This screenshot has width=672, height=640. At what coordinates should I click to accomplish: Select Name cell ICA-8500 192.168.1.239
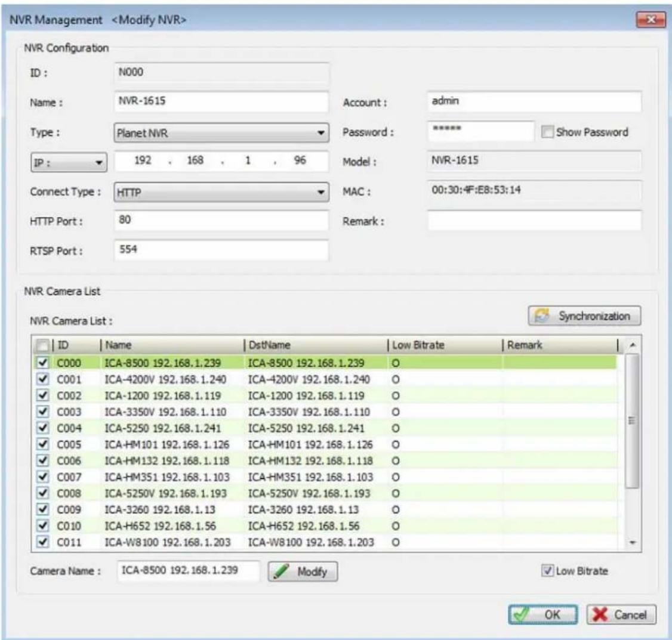click(x=162, y=363)
